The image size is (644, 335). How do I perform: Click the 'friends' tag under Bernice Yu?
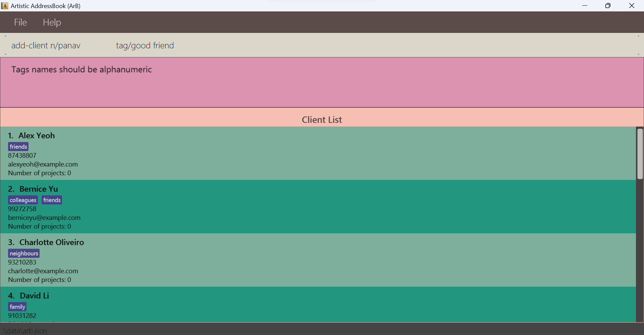[x=52, y=200]
